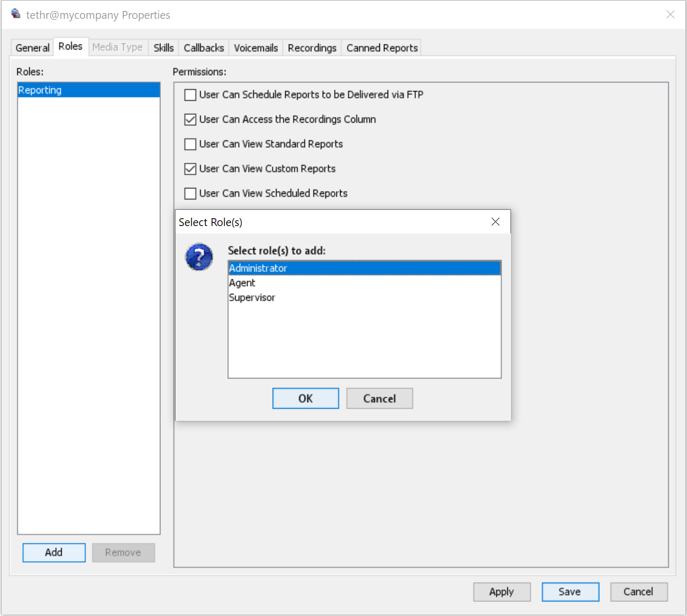Viewport: 687px width, 616px height.
Task: Click the Save button
Action: (x=569, y=591)
